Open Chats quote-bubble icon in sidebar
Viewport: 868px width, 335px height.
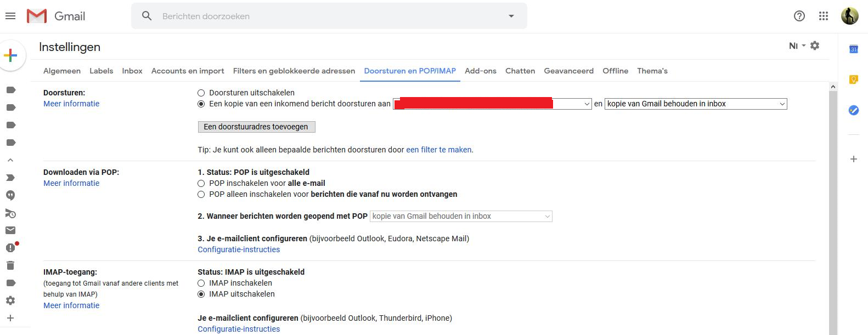(x=10, y=195)
